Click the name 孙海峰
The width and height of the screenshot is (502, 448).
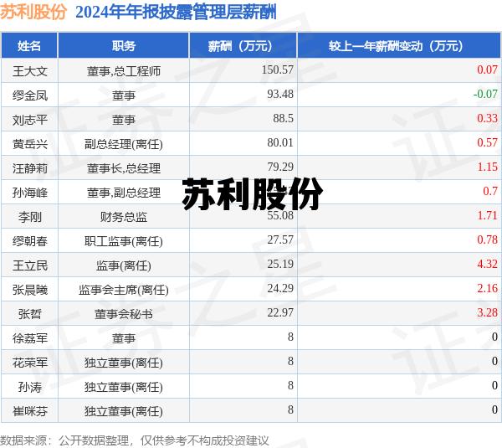pos(30,193)
